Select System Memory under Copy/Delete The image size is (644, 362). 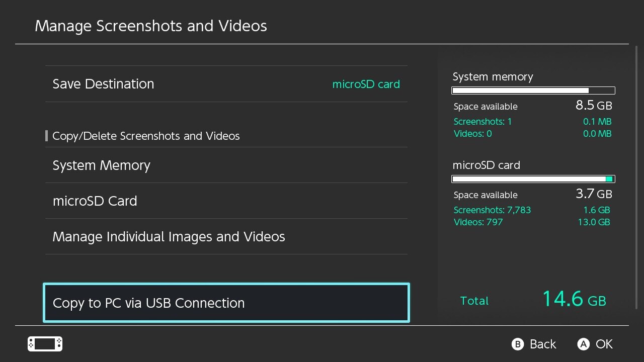click(x=226, y=165)
